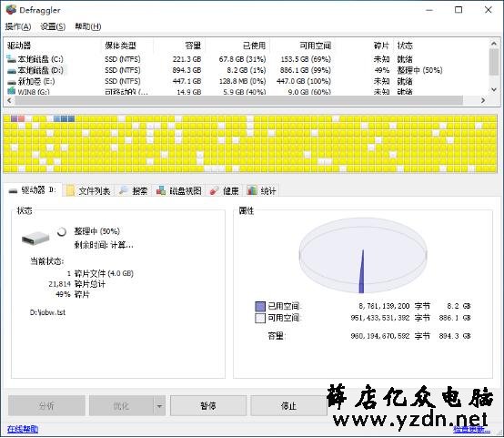Click the disabled 分析 (analyze) button
Screen dimensions: 504x438
(46, 406)
